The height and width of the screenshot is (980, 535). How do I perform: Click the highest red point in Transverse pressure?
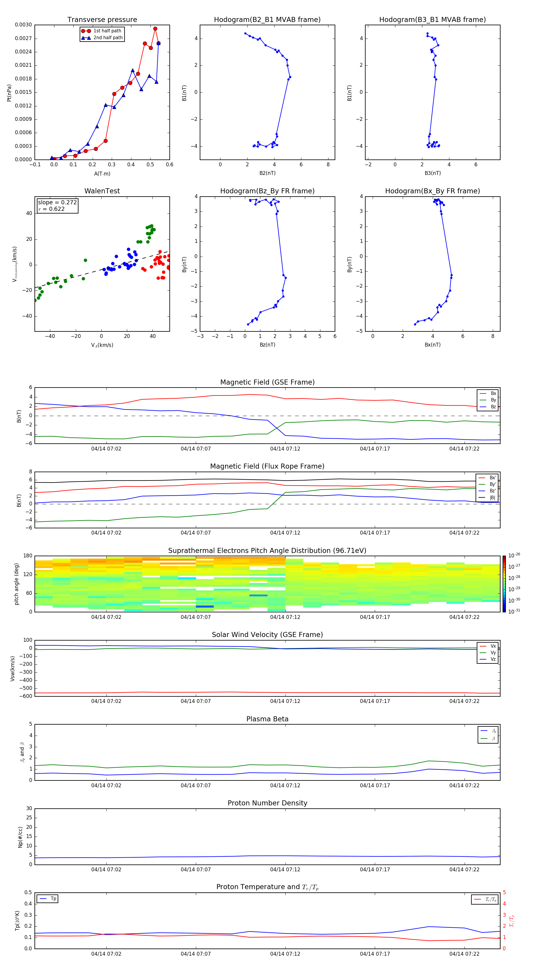coord(155,29)
